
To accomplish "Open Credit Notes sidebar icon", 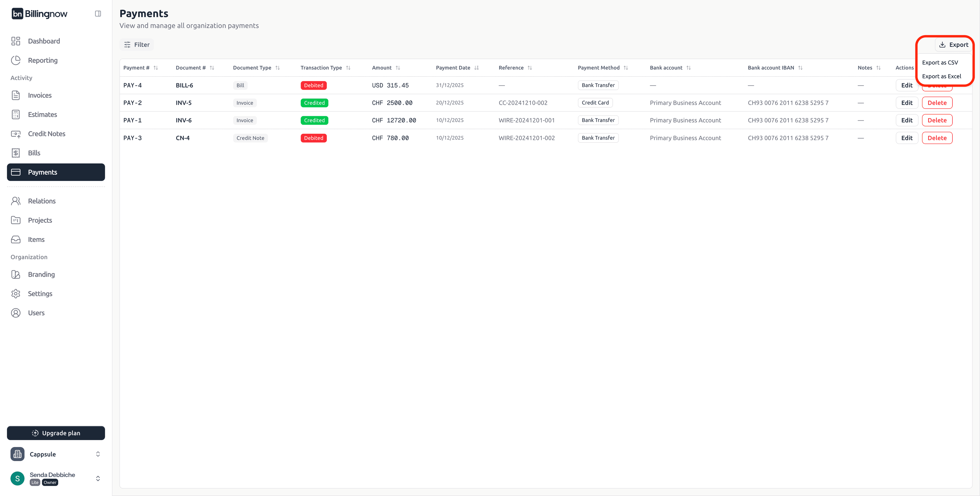I will pos(16,134).
